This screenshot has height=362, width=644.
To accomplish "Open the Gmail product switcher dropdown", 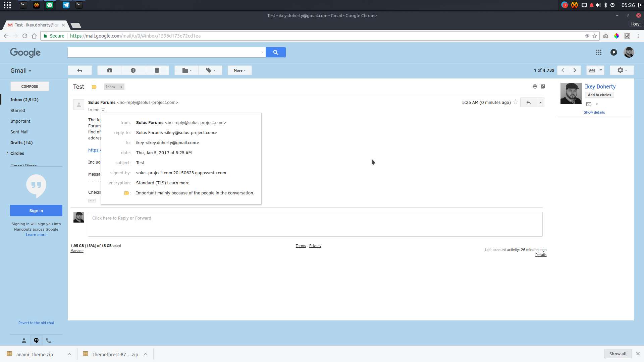I will pyautogui.click(x=21, y=71).
